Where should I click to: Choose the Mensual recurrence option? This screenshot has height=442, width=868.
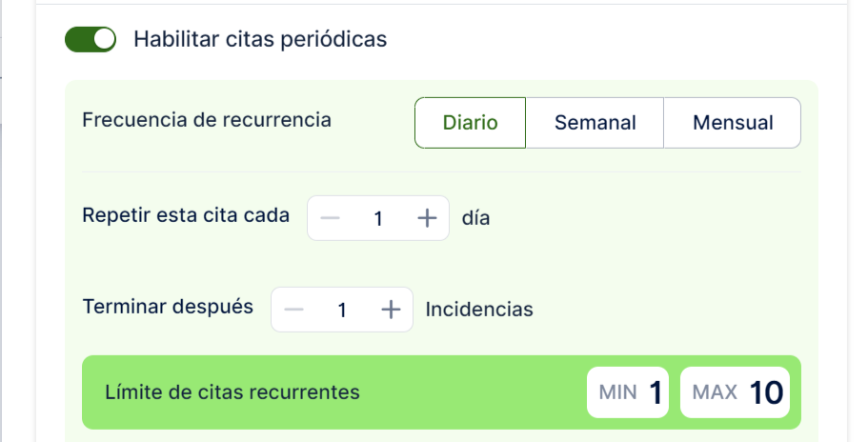(x=732, y=123)
